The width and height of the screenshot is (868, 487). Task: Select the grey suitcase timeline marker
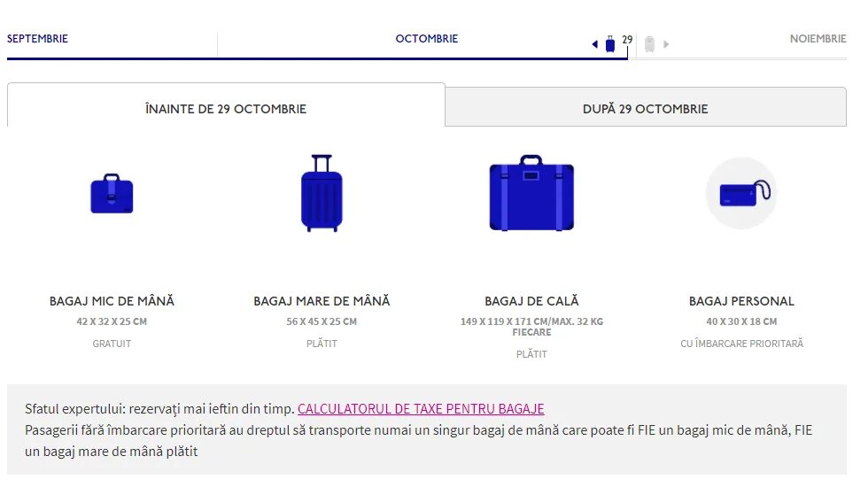pos(650,43)
